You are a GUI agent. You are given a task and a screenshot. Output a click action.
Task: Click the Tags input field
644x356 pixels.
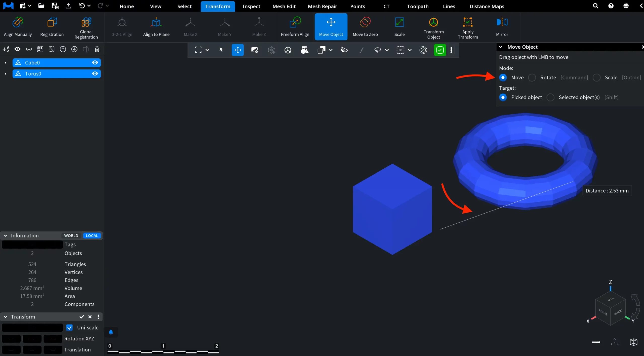32,244
